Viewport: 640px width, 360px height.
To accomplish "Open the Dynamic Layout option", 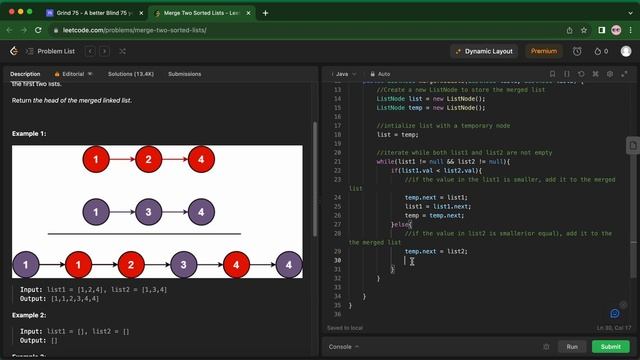I will tap(484, 51).
